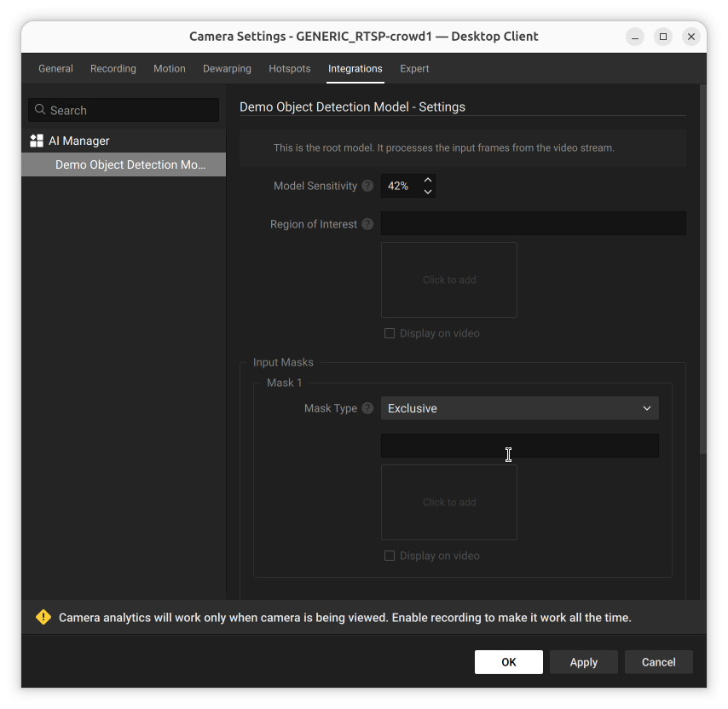This screenshot has width=728, height=709.
Task: Click the yellow warning icon in banner
Action: tap(43, 617)
